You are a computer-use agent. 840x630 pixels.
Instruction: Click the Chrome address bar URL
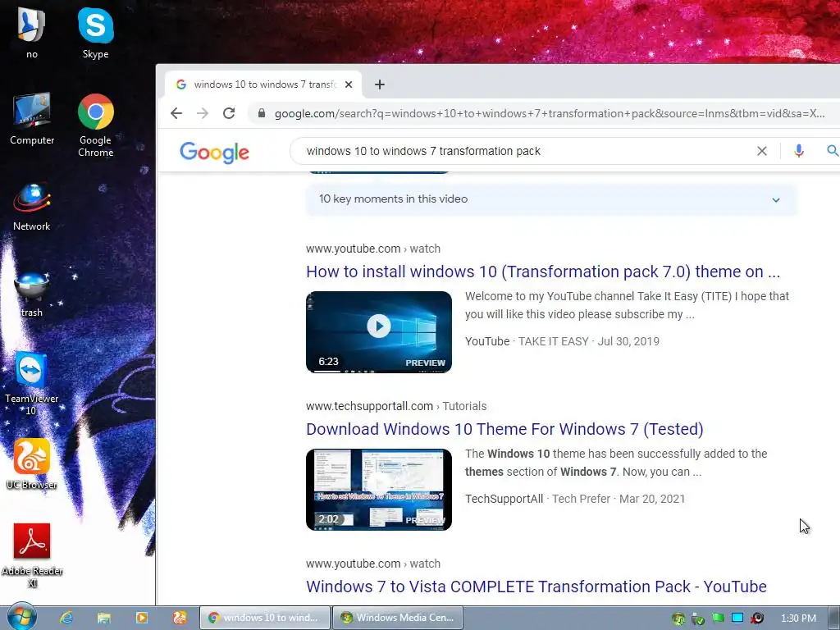pos(549,113)
